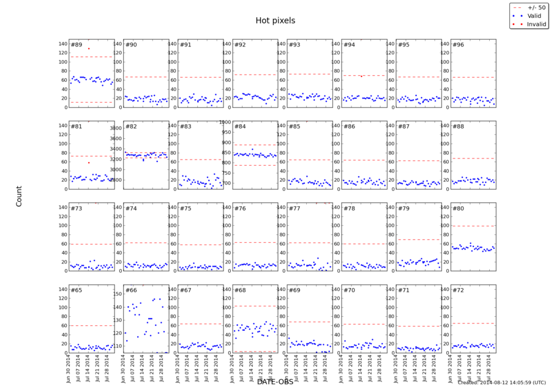Click the red Invalid outlier point above subplot #89
The image size is (551, 392).
88,47
